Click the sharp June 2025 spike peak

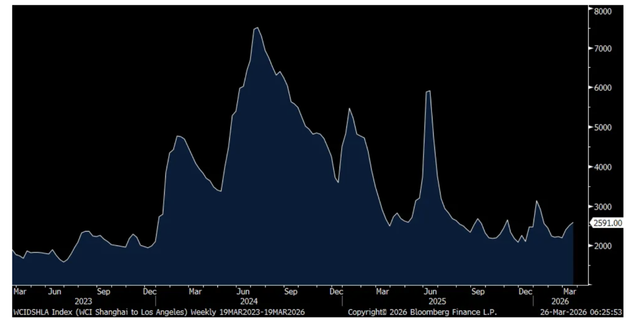(x=428, y=91)
